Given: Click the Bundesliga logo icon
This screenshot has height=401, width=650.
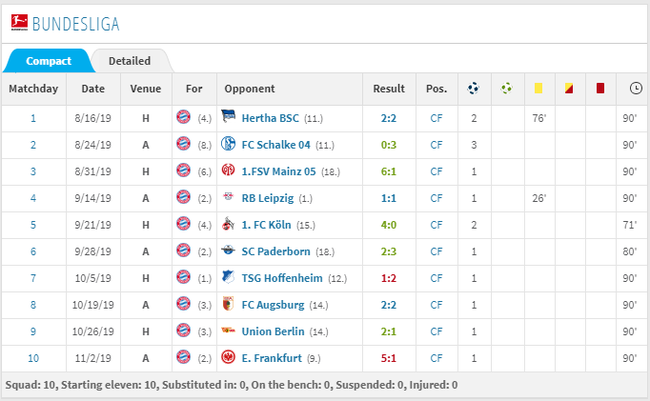Looking at the screenshot, I should [x=19, y=23].
